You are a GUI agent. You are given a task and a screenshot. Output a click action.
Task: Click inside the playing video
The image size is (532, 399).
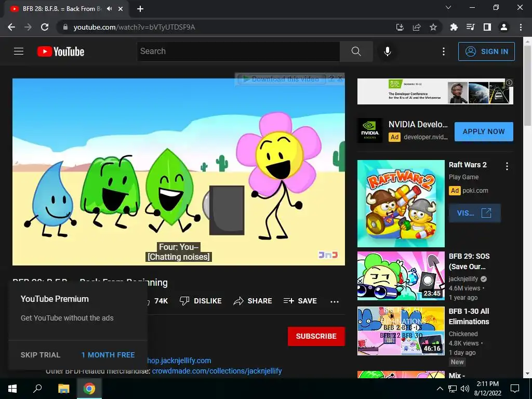pyautogui.click(x=179, y=171)
